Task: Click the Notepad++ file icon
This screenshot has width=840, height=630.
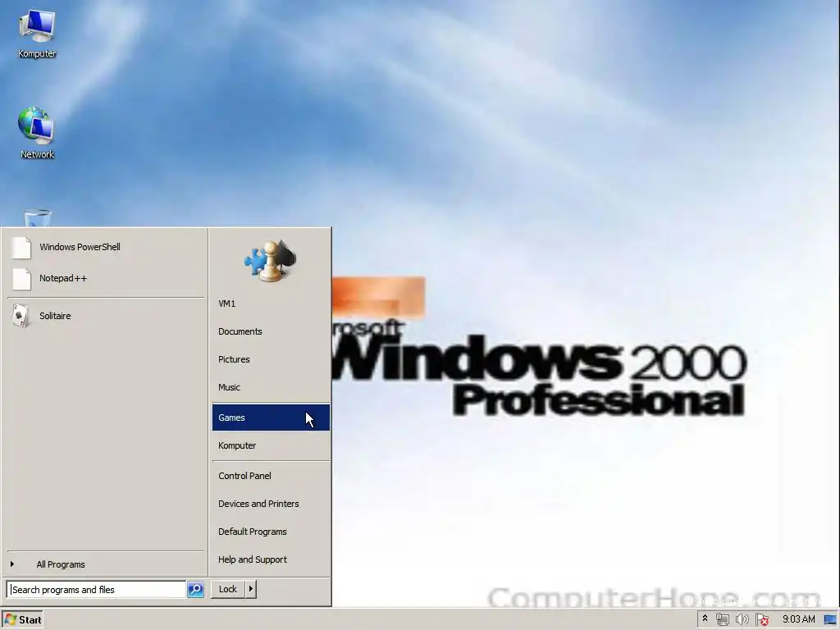Action: [21, 279]
